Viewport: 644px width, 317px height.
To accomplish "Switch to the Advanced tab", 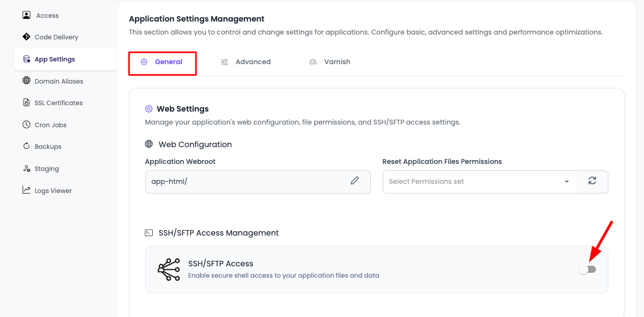I will point(253,61).
